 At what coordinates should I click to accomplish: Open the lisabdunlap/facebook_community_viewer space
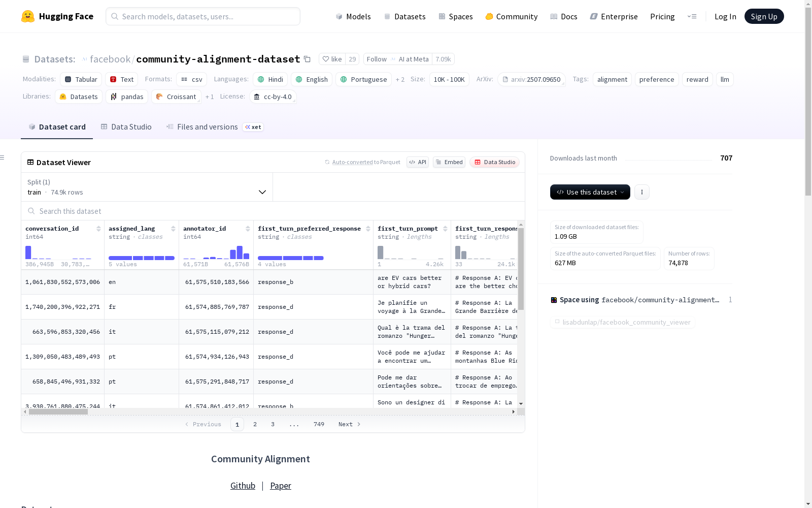point(623,322)
